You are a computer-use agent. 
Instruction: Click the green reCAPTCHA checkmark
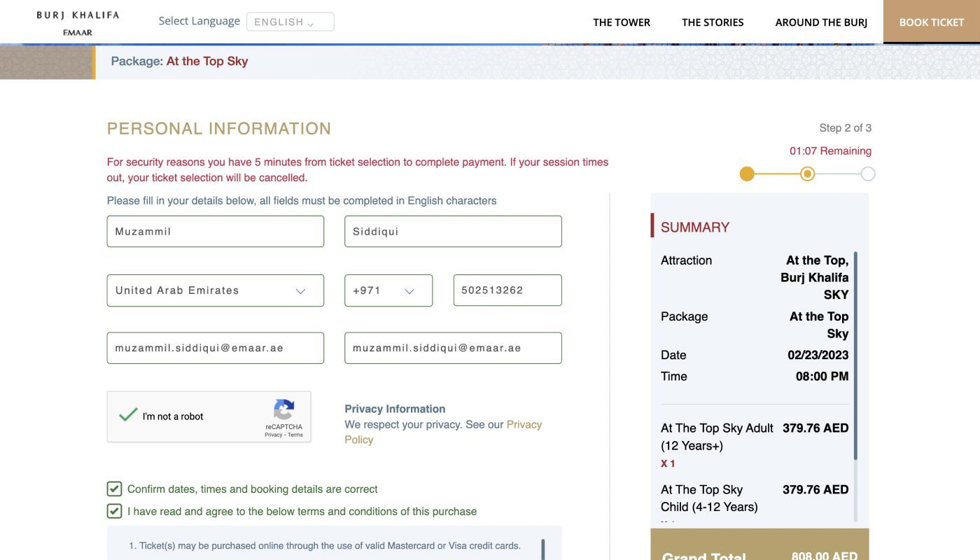click(128, 414)
